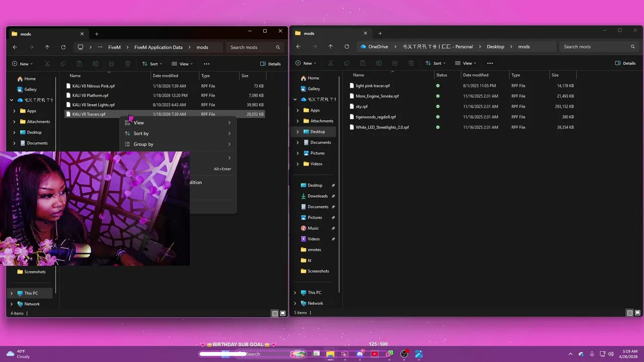644x362 pixels.
Task: Click the Share icon in the right window toolbar
Action: pyautogui.click(x=395, y=63)
